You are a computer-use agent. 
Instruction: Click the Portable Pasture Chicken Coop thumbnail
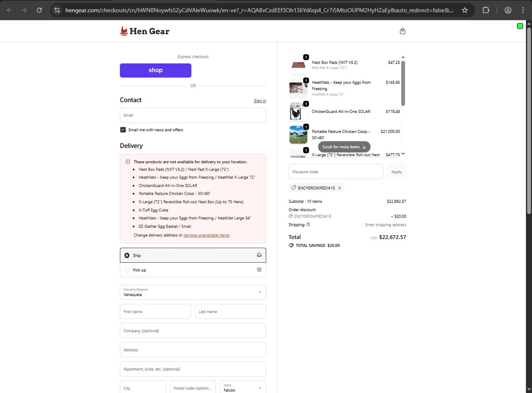click(x=298, y=135)
